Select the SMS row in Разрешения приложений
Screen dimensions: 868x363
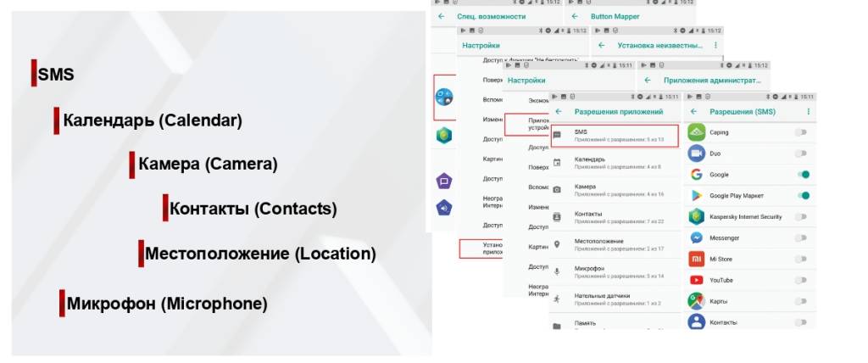pos(615,135)
